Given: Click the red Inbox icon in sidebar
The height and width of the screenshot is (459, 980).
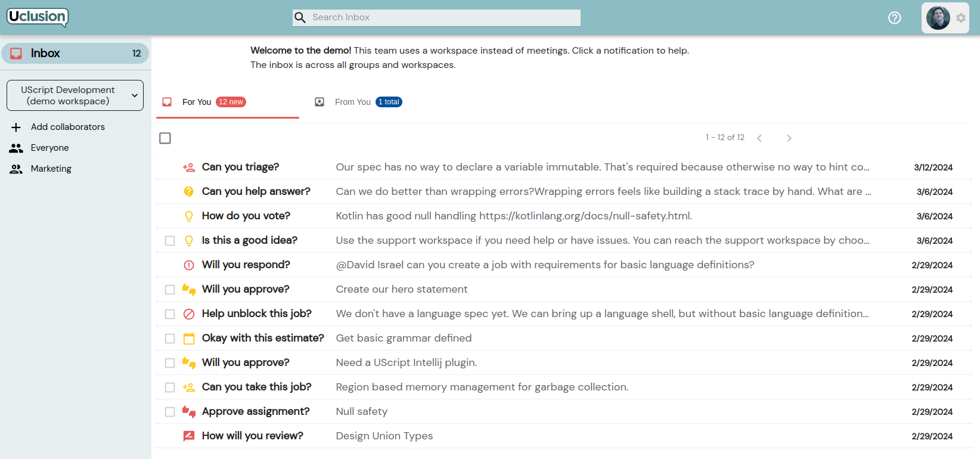Looking at the screenshot, I should [x=17, y=54].
